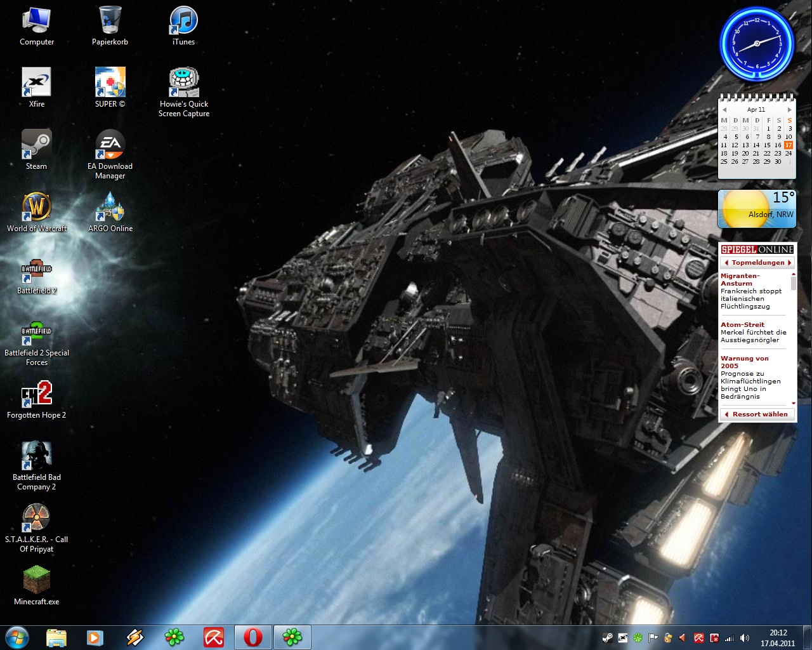Select the Minecraft.exe desktop icon

[x=36, y=585]
